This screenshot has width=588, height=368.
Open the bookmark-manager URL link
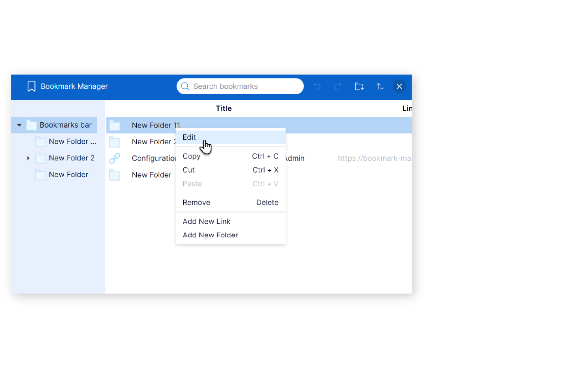click(374, 158)
